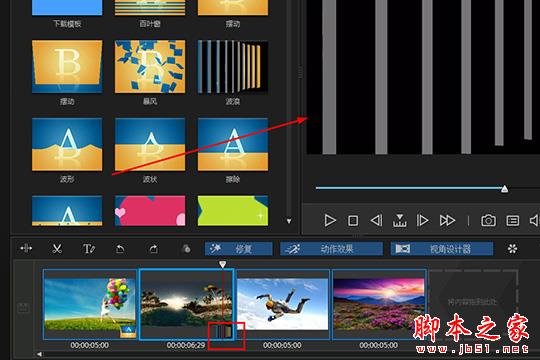Open the text T tool
540x360 pixels.
tap(89, 249)
